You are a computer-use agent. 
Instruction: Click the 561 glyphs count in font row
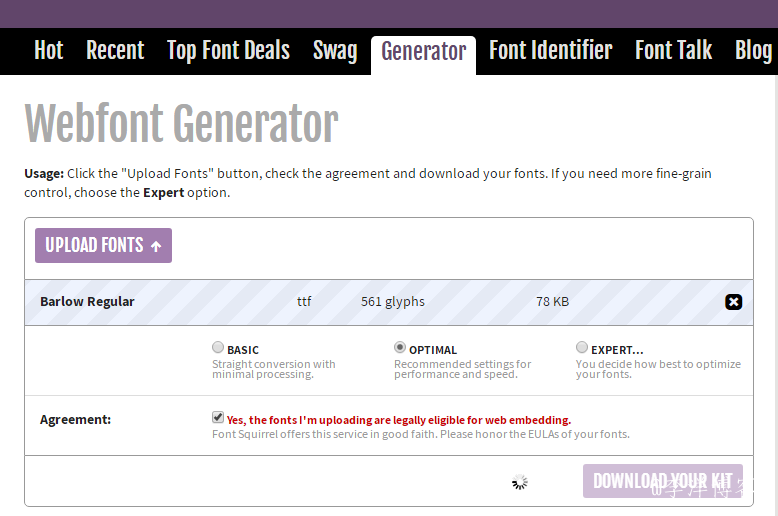(392, 302)
